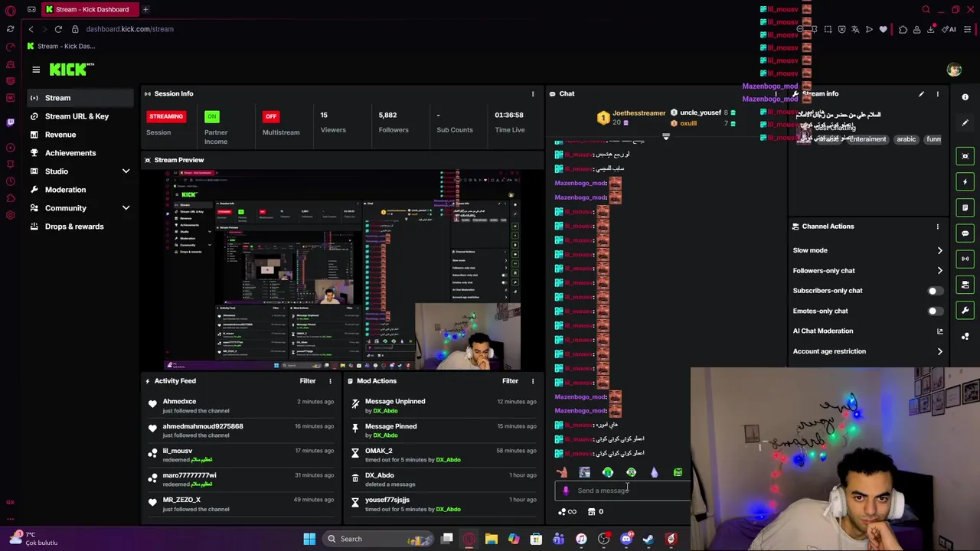Reload the page in browser toolbar

[x=58, y=29]
